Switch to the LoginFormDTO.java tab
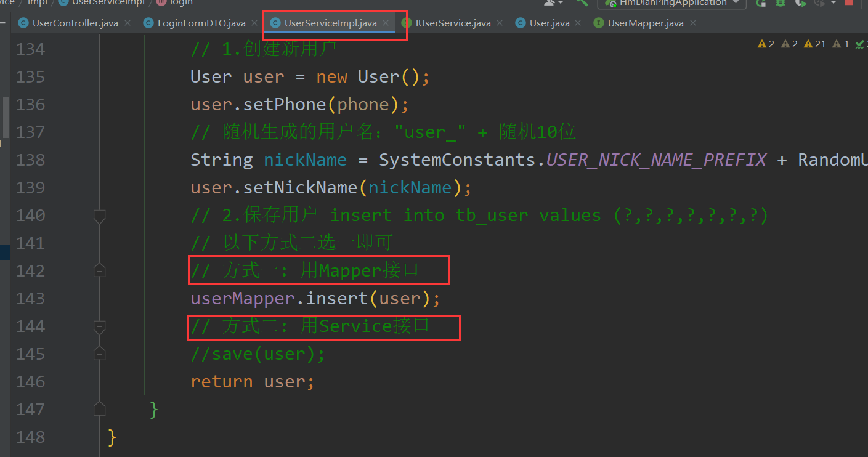Screen dimensions: 868x457 (x=201, y=23)
